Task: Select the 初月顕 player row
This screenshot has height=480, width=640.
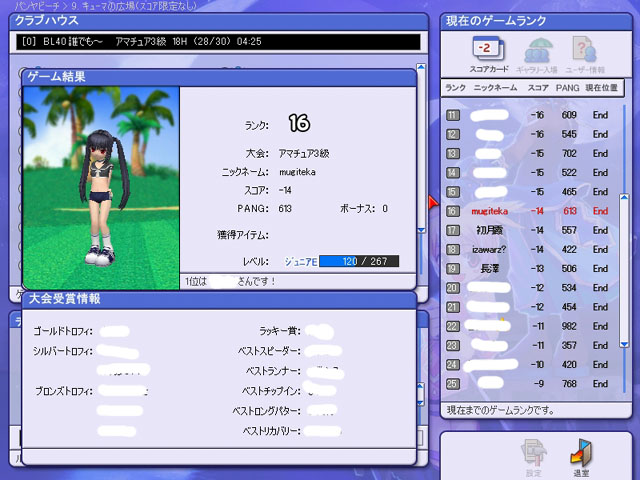Action: pyautogui.click(x=530, y=230)
